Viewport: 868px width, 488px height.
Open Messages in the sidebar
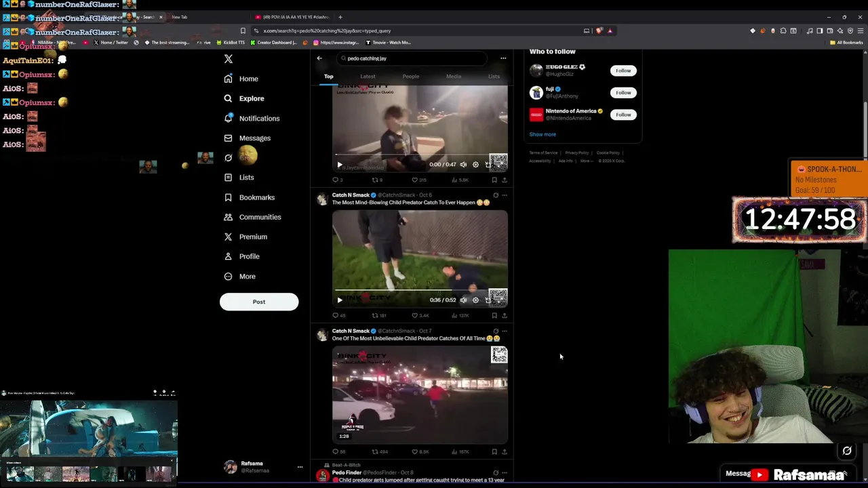[x=247, y=138]
